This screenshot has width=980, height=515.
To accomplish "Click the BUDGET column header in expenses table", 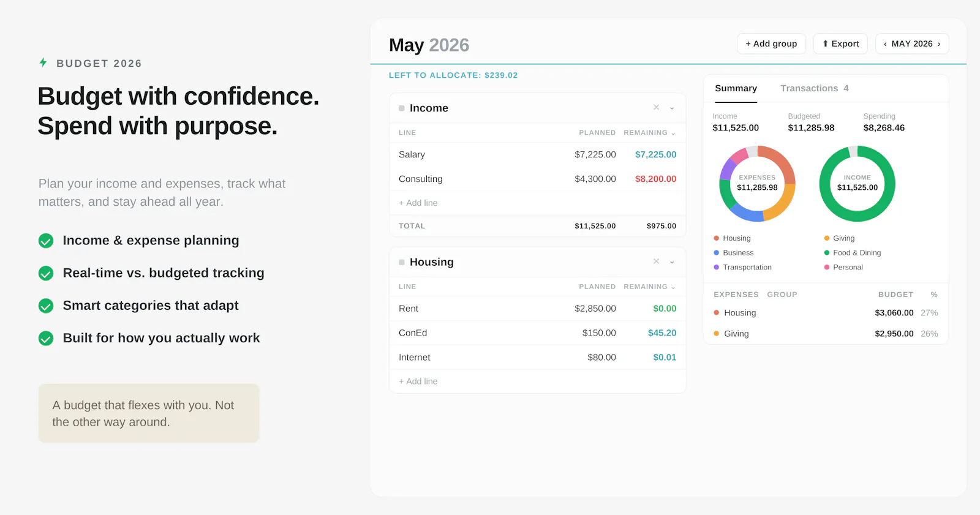I will pyautogui.click(x=895, y=295).
